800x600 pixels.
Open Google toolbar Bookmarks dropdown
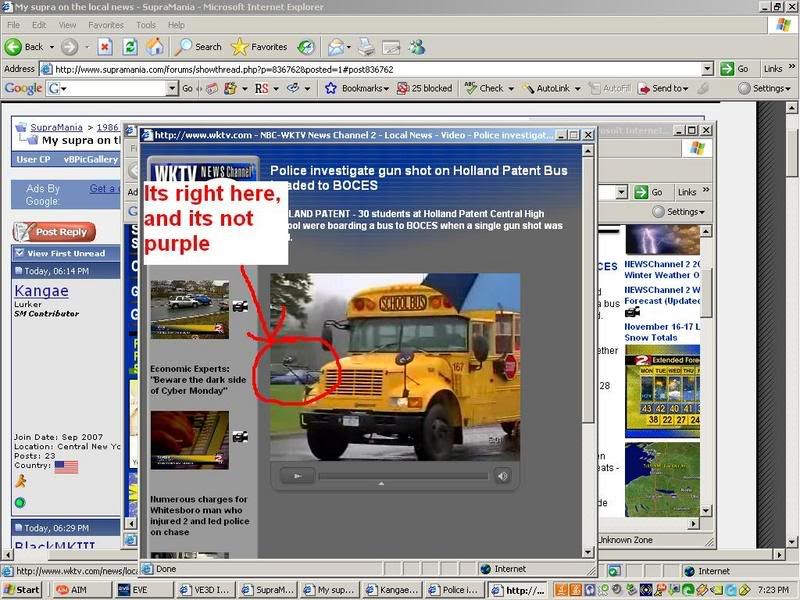coord(357,88)
